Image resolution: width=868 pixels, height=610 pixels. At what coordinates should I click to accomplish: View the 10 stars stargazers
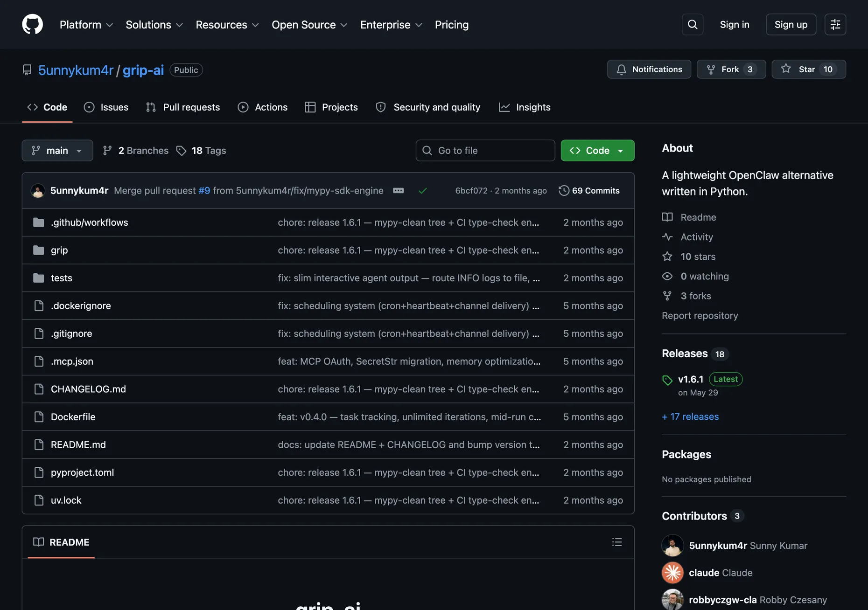(689, 256)
